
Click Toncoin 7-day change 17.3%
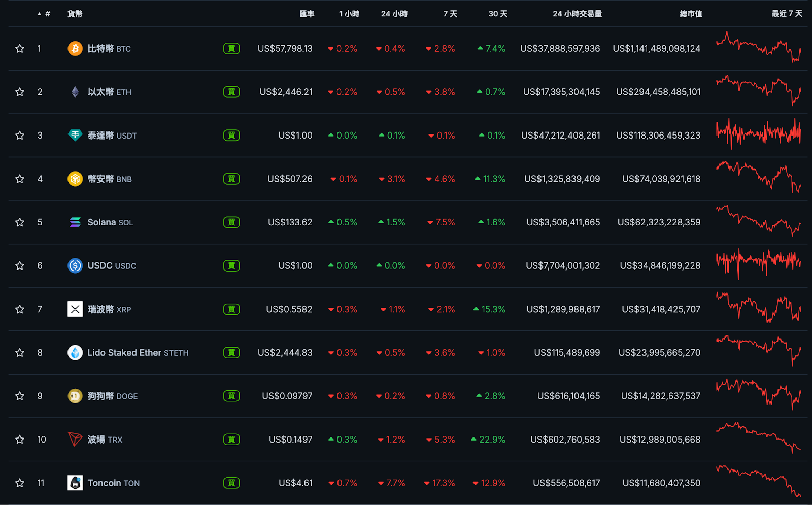[439, 483]
